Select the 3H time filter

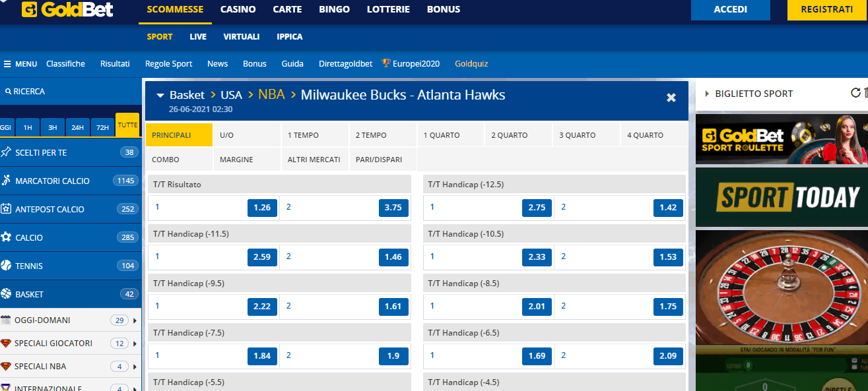tap(53, 127)
